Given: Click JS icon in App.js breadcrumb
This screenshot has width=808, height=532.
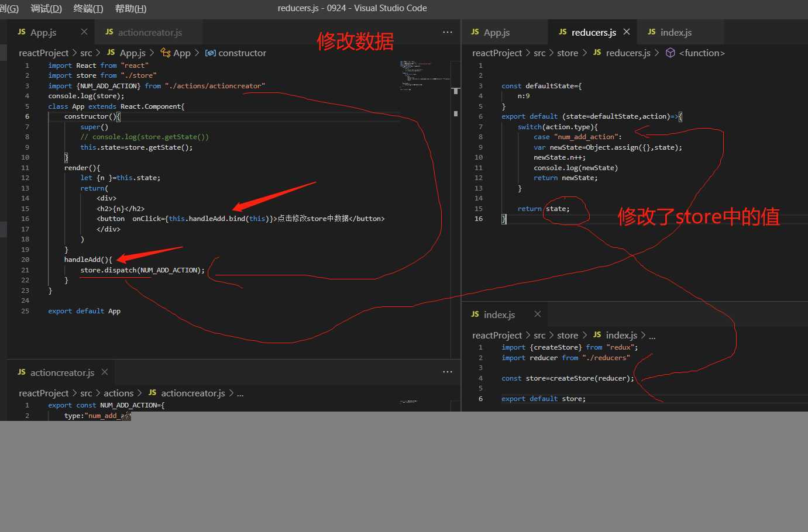Looking at the screenshot, I should pos(111,53).
